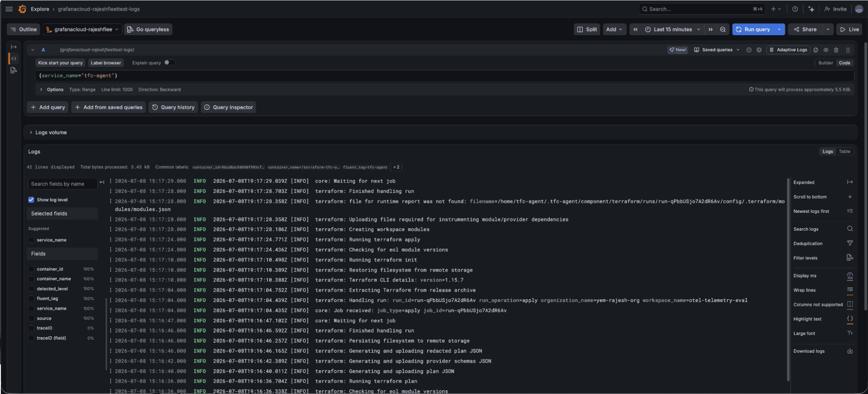Download logs from the controls panel
868x394 pixels.
[850, 351]
